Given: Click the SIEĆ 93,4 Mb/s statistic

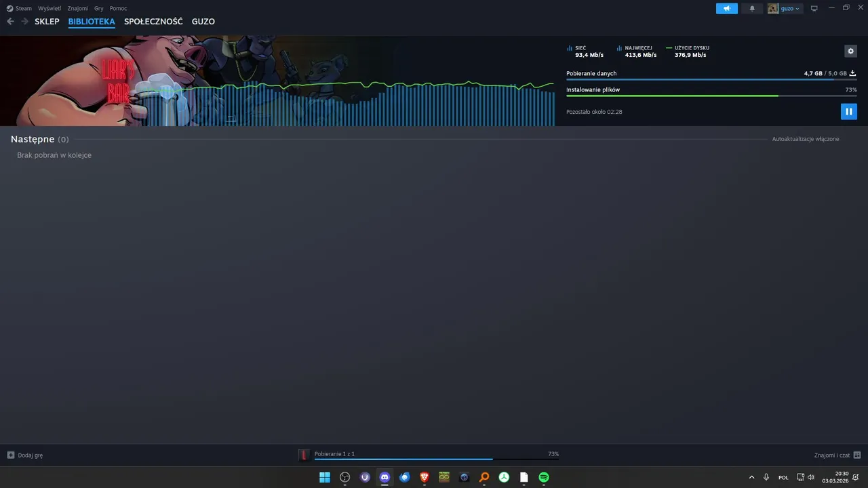Looking at the screenshot, I should tap(585, 52).
